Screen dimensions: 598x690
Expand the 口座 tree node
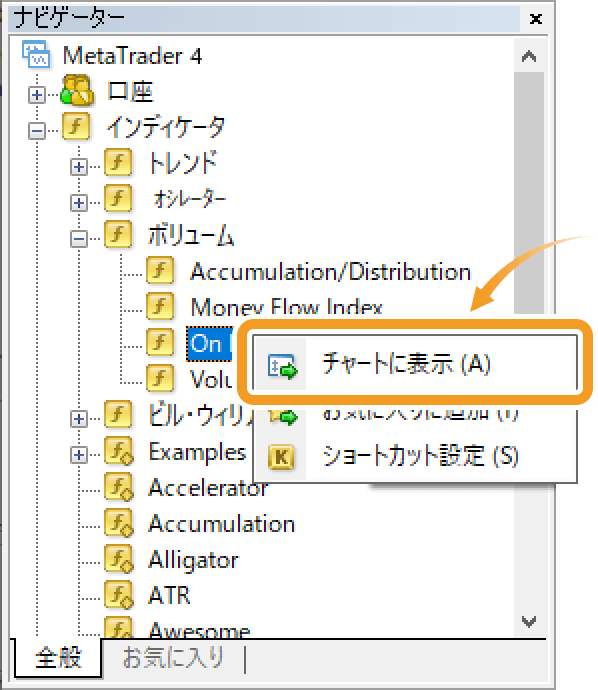point(37,95)
